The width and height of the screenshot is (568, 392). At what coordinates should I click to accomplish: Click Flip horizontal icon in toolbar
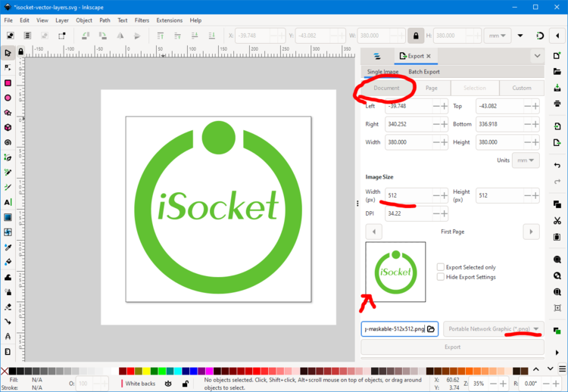click(x=120, y=36)
